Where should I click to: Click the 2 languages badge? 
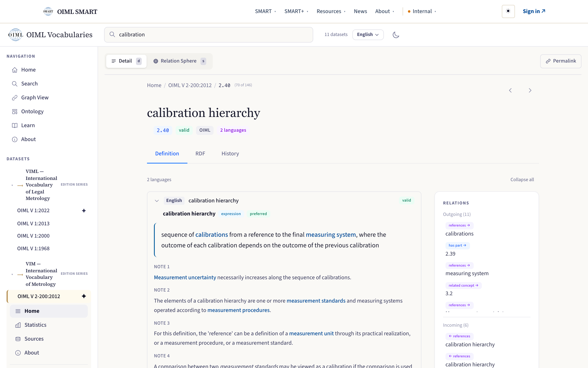pos(233,130)
